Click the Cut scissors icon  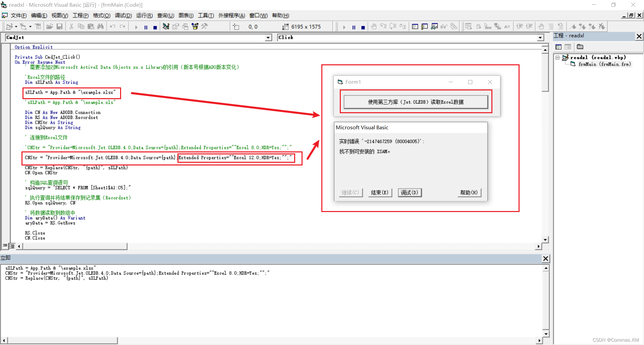[x=71, y=26]
